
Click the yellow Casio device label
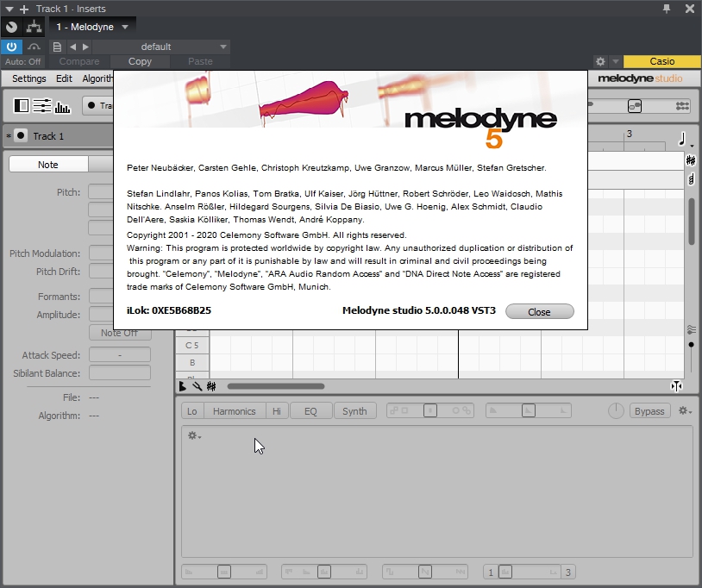pos(662,62)
